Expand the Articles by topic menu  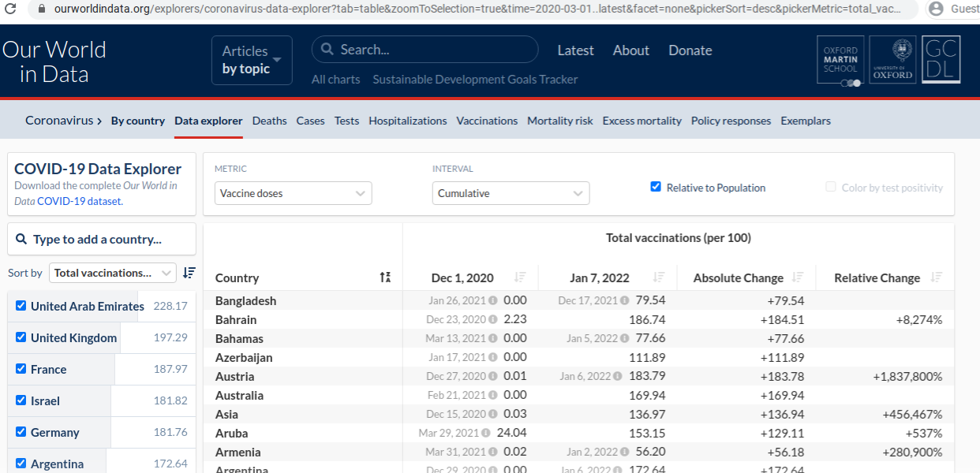point(252,60)
